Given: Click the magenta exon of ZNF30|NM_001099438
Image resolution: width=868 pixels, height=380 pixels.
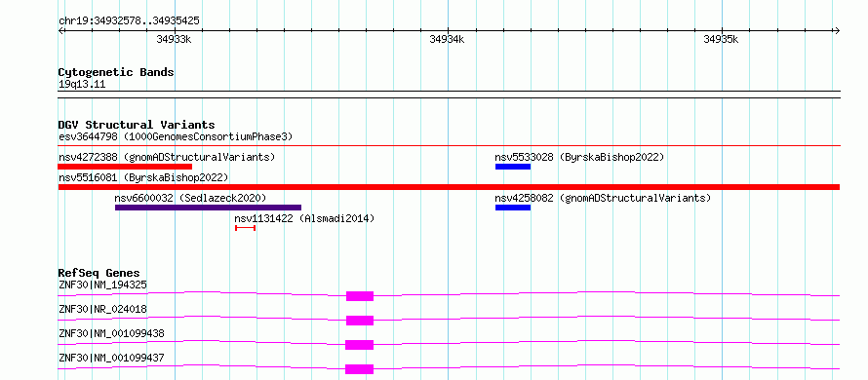Looking at the screenshot, I should (359, 345).
